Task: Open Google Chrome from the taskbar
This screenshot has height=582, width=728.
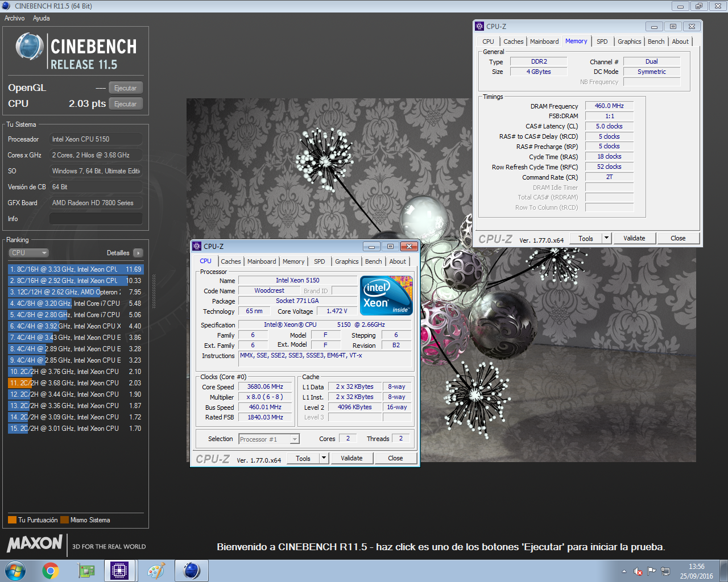Action: point(51,571)
